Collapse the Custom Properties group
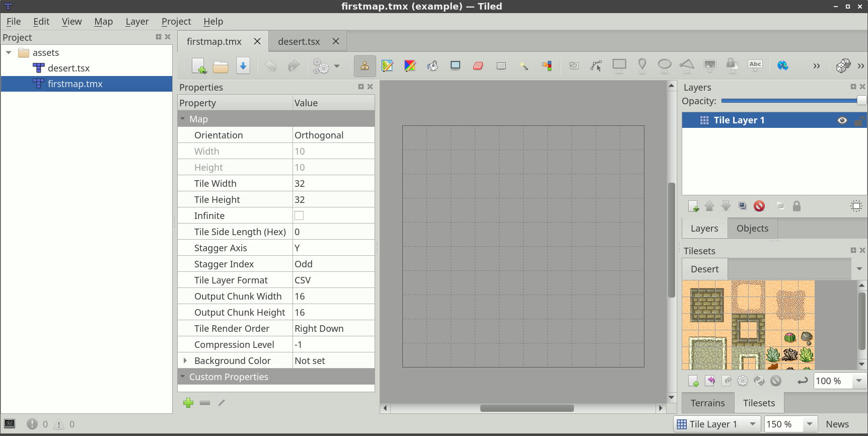 [183, 377]
